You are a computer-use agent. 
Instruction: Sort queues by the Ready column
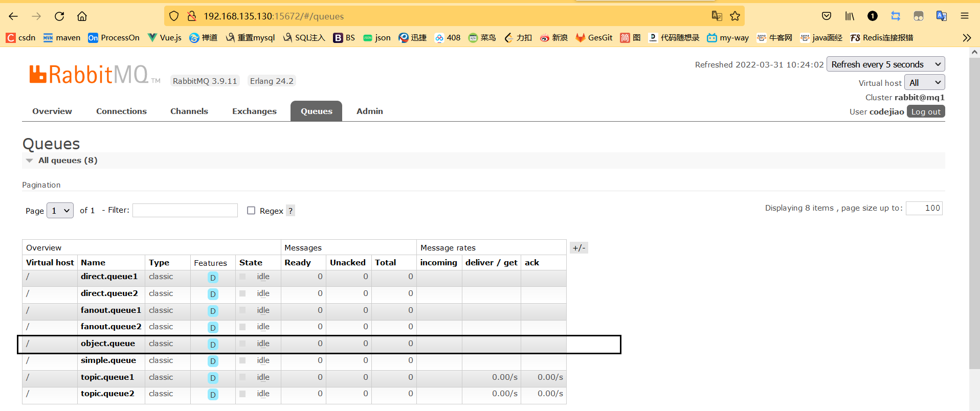click(x=298, y=263)
